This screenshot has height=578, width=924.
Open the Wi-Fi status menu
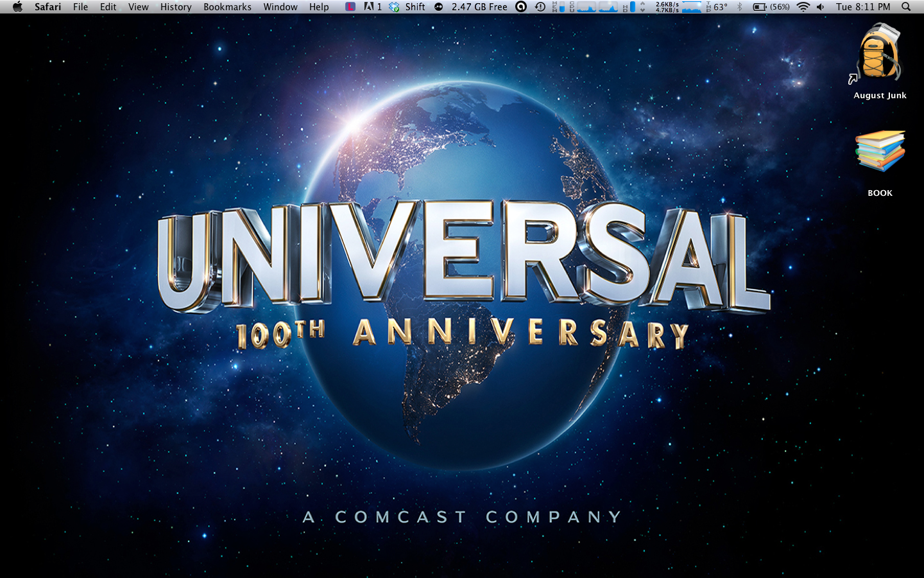tap(803, 6)
